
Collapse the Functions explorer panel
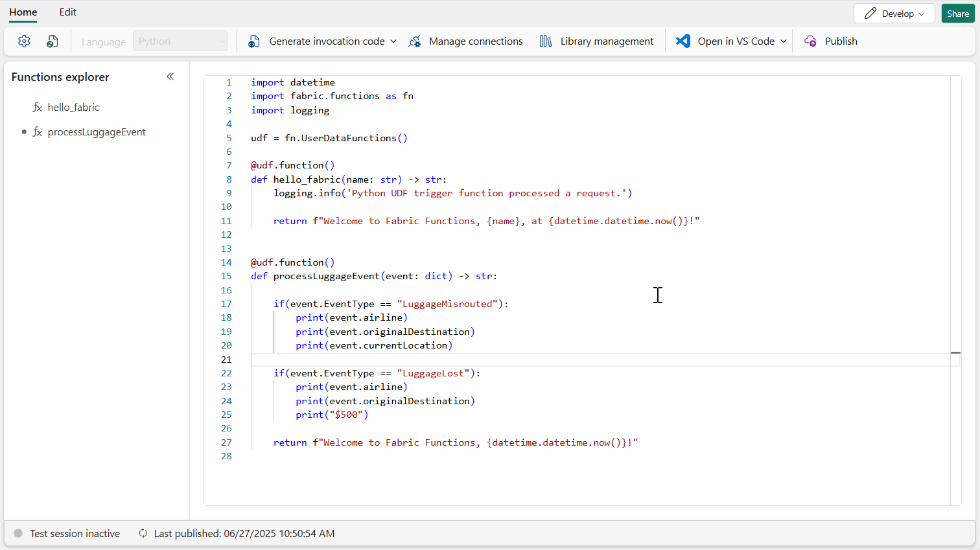coord(170,76)
